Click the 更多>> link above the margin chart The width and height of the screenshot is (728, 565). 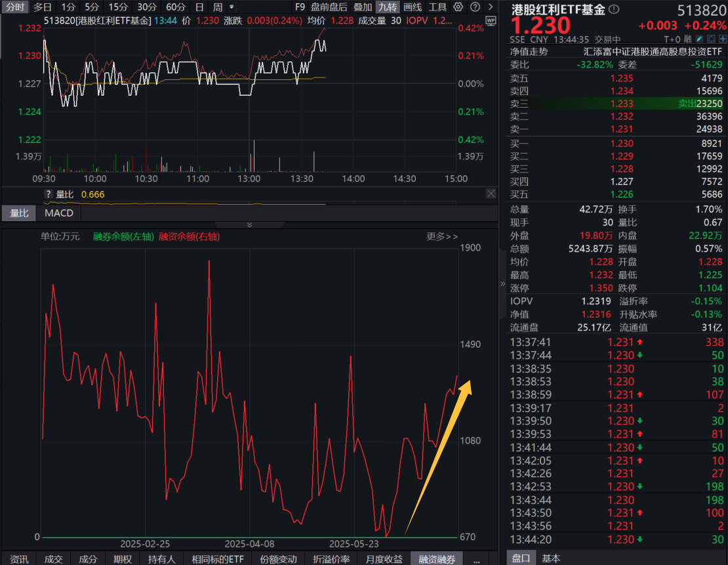tap(442, 236)
